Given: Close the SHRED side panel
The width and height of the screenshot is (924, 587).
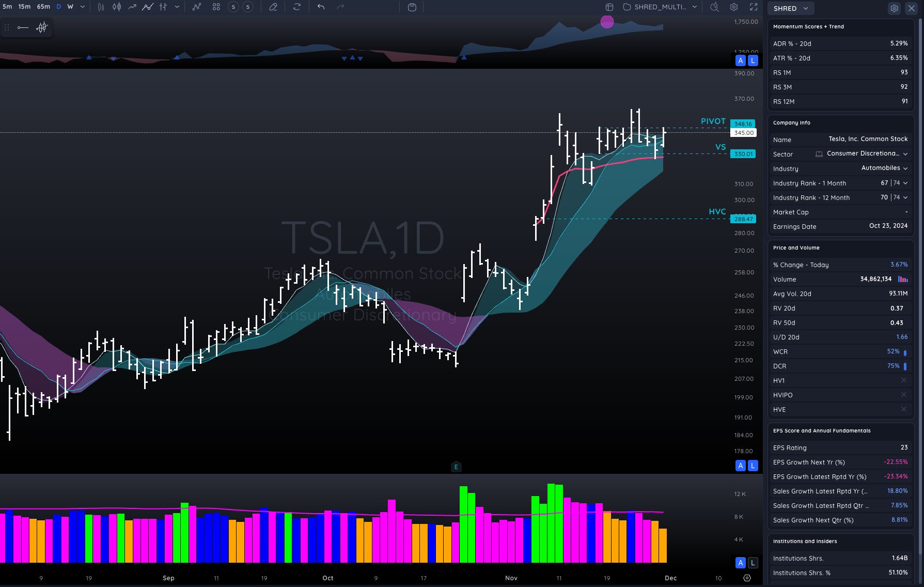Looking at the screenshot, I should [912, 8].
